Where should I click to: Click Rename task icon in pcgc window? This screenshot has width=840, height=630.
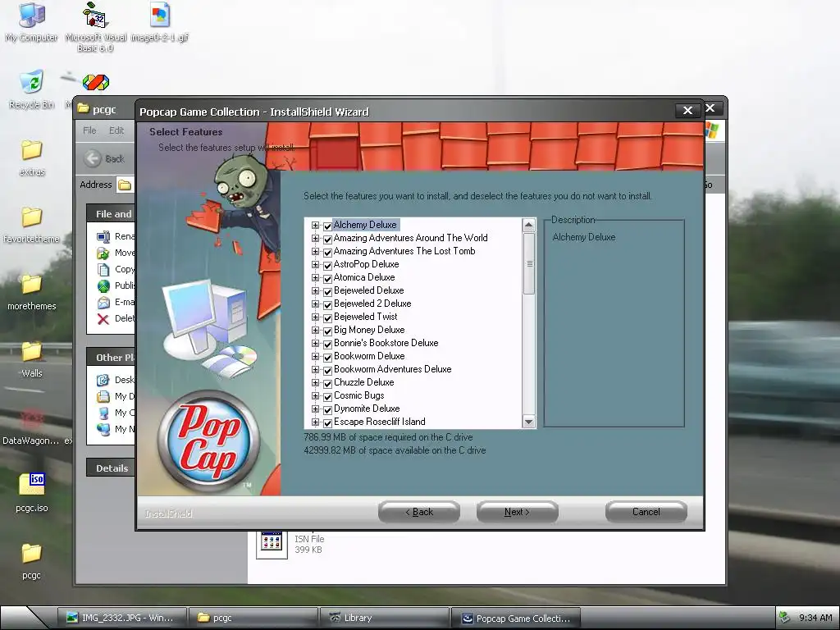103,236
